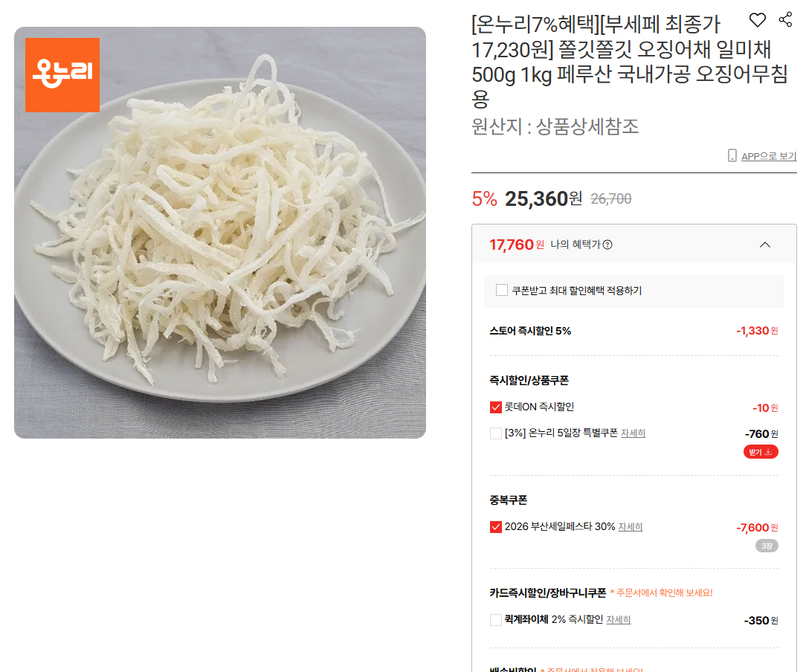
Task: Tap the phone icon beside APP으로 보기
Action: (732, 155)
